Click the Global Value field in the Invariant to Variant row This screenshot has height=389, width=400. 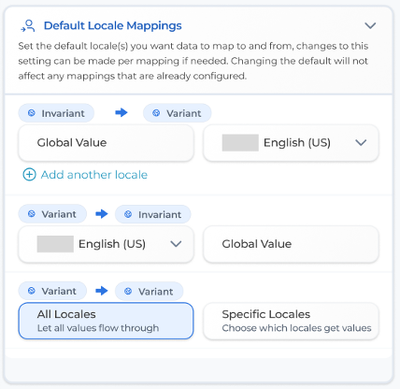106,143
